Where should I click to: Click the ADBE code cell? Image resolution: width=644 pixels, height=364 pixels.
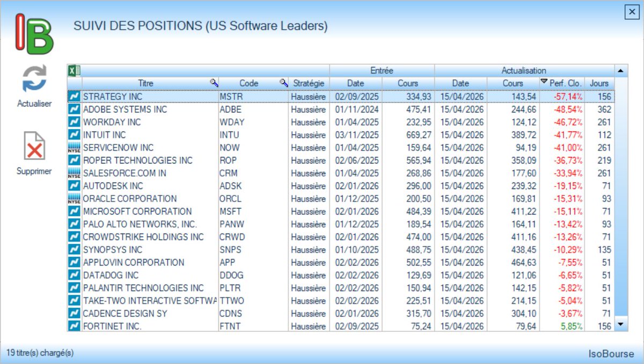tap(253, 109)
